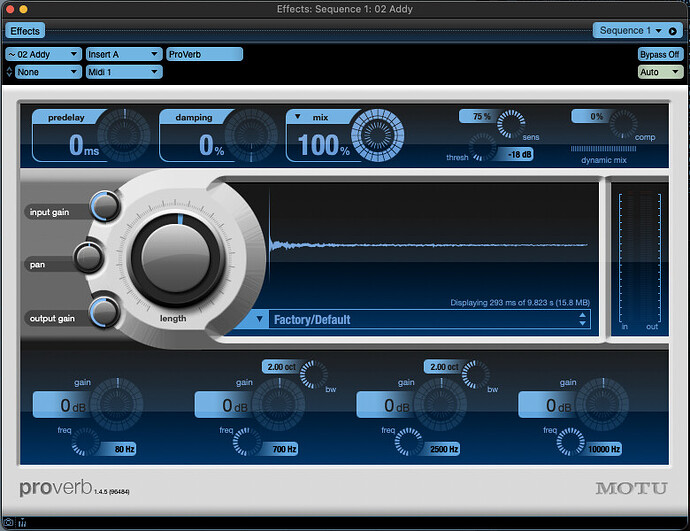Click the freq knob for 2500 Hz band
This screenshot has height=531, width=690.
pos(409,442)
